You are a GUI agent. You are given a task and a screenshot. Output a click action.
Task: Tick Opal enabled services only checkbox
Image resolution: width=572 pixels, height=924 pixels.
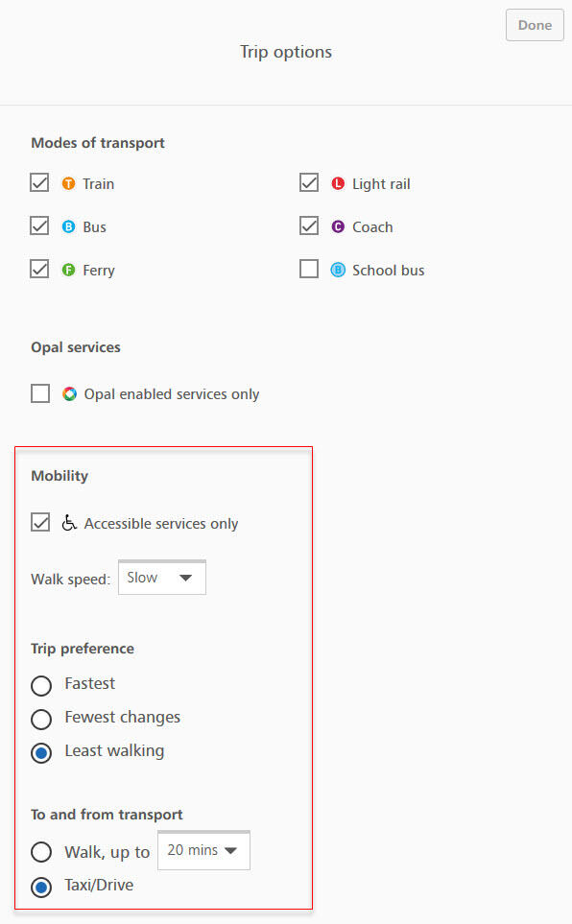pos(40,393)
